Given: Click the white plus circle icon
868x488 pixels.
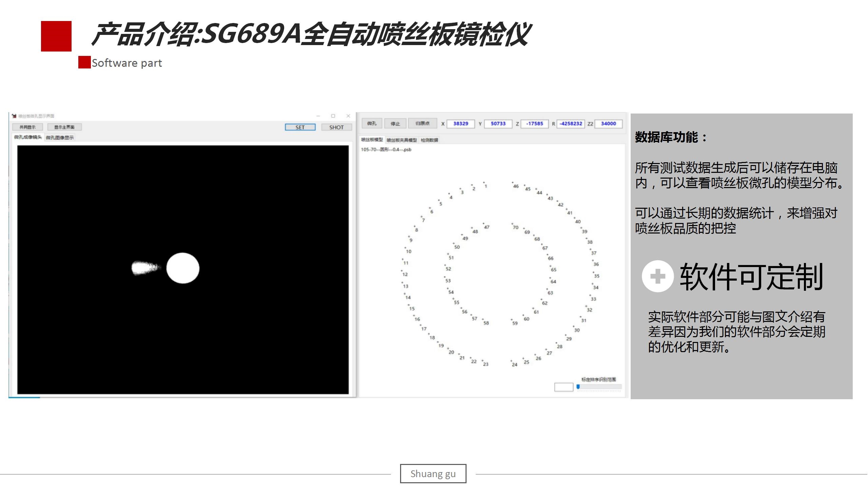Looking at the screenshot, I should tap(657, 276).
